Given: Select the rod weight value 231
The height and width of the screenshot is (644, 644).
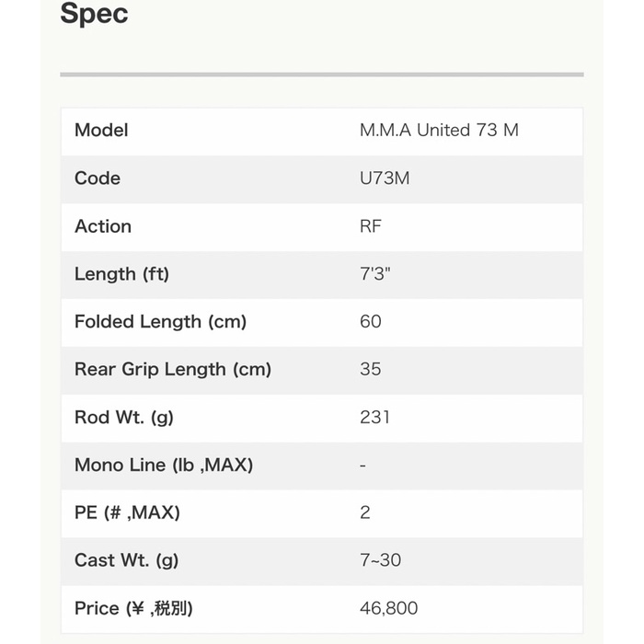Looking at the screenshot, I should (375, 418).
